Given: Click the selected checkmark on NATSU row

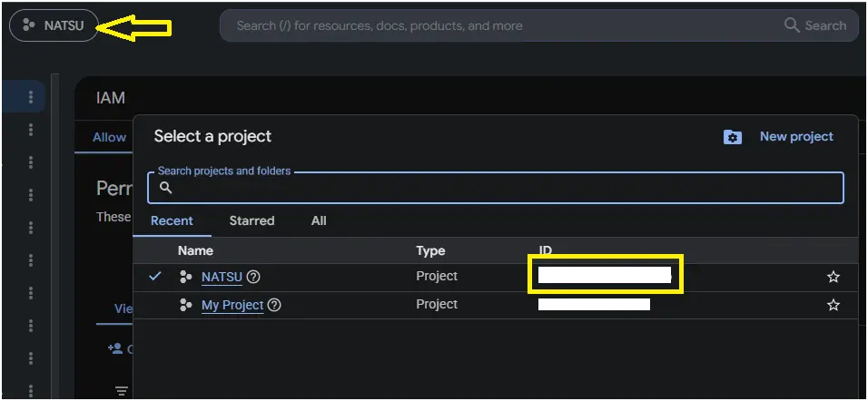Looking at the screenshot, I should click(155, 276).
